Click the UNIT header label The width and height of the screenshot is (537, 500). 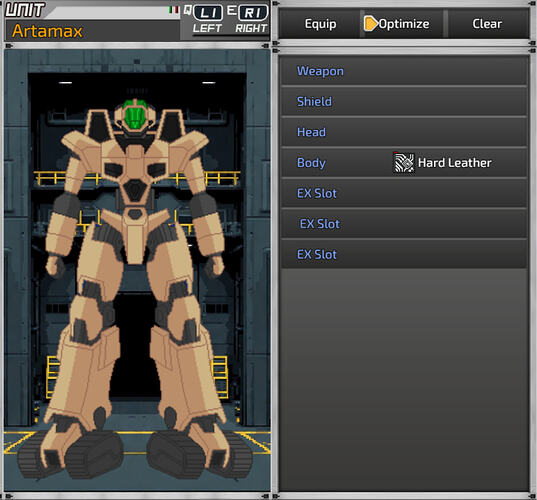(25, 10)
